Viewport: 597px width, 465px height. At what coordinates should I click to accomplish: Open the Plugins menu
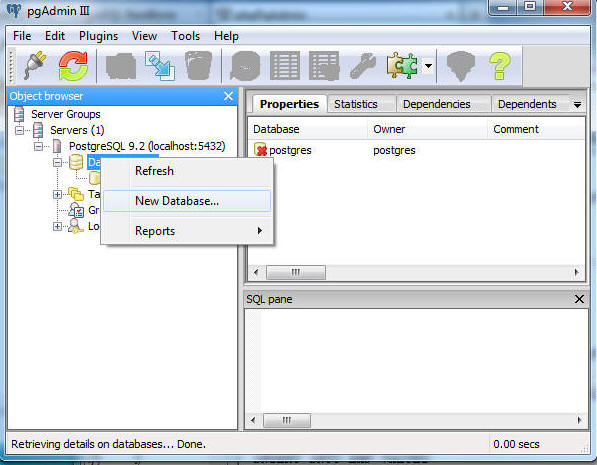point(98,36)
